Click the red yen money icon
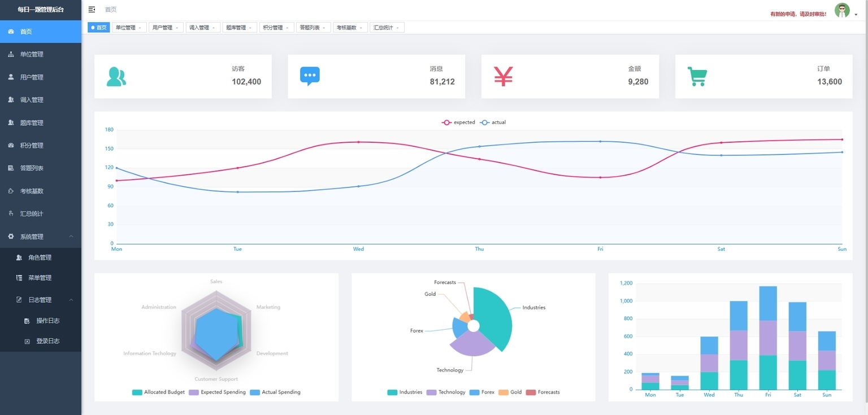 [503, 76]
